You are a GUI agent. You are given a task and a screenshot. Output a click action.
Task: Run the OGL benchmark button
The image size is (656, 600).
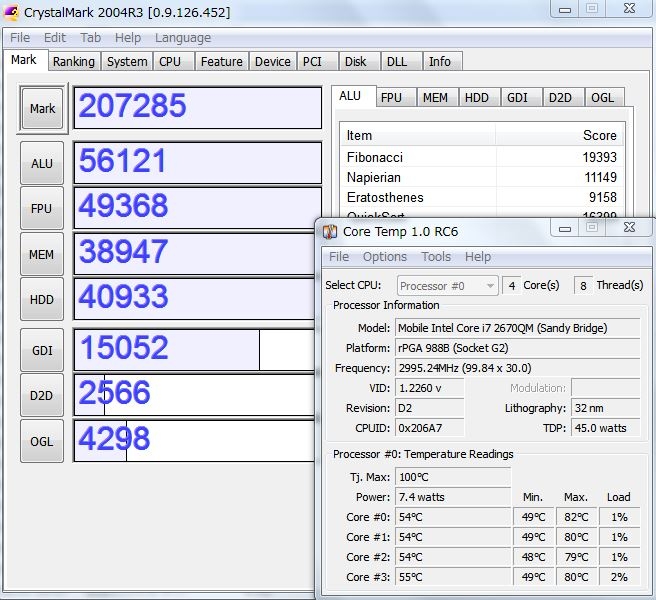42,441
